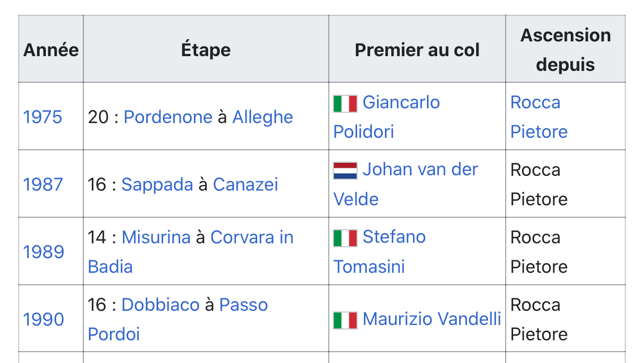Click the Dutch flag beside Johan van der Velde
Viewport: 644px width, 363px height.
(345, 170)
